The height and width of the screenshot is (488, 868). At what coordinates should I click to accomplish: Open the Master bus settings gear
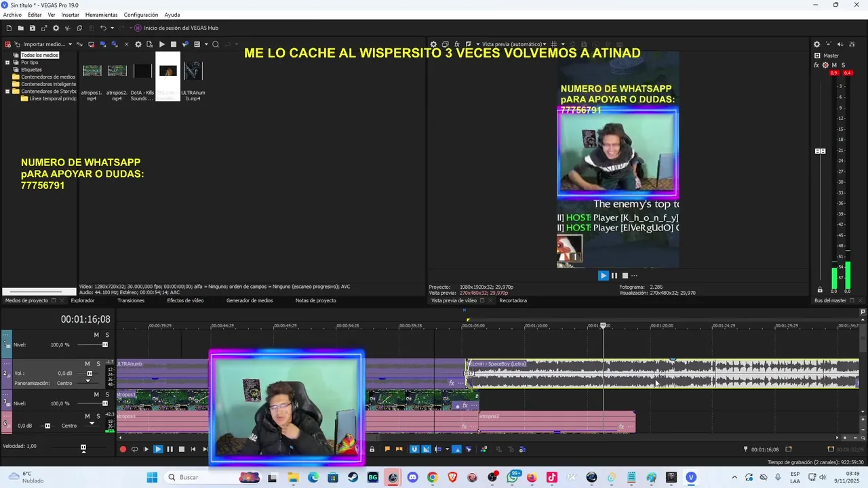(825, 65)
